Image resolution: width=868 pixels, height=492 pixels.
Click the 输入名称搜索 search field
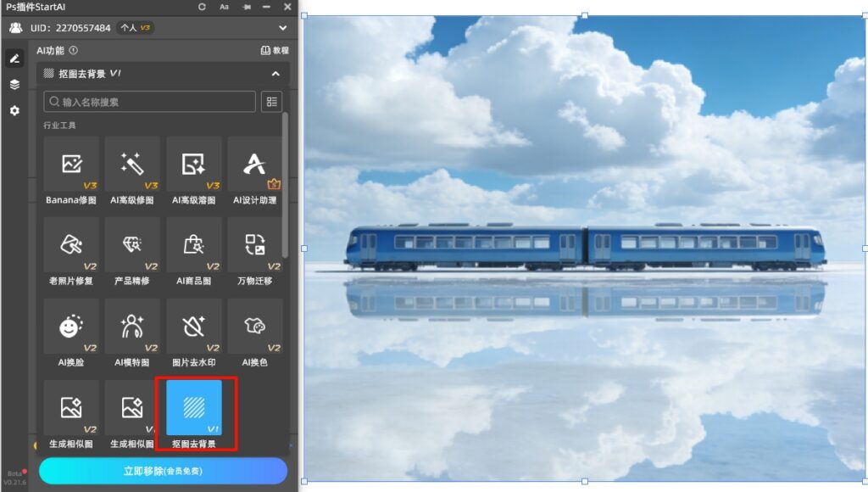tap(149, 102)
